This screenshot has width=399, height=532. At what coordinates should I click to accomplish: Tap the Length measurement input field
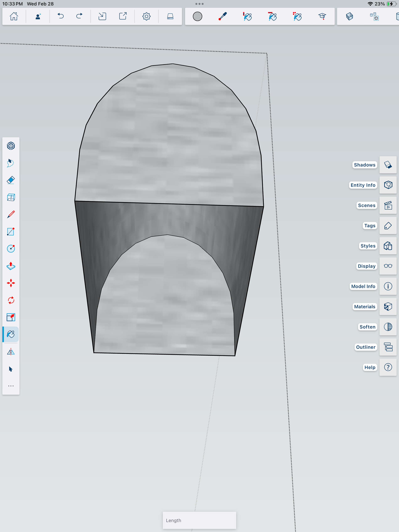pos(199,520)
